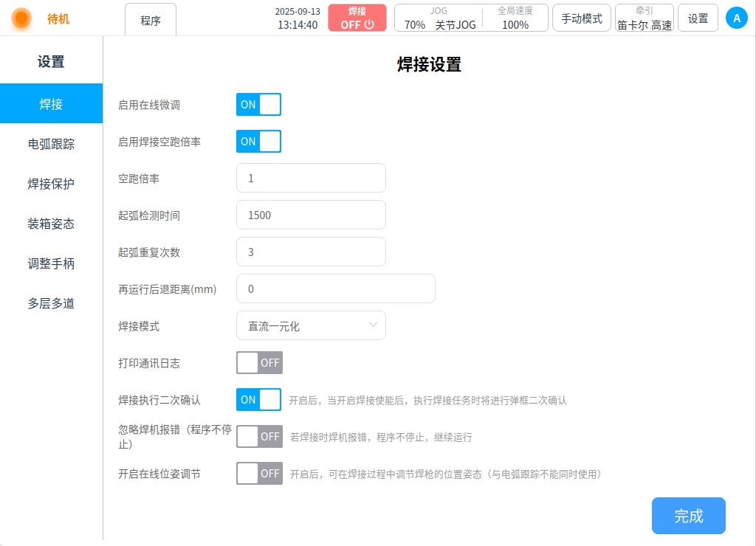This screenshot has width=756, height=546.
Task: Click the user avatar A icon
Action: click(x=736, y=18)
